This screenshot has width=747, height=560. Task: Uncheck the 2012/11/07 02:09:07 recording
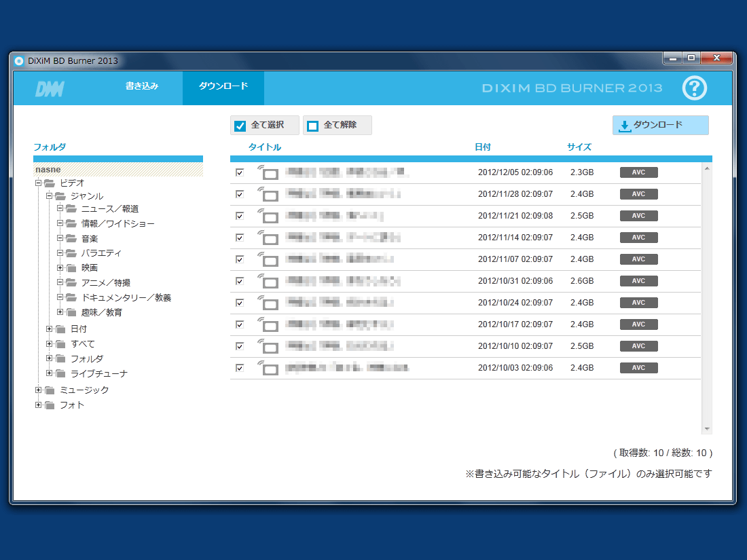[x=240, y=259]
